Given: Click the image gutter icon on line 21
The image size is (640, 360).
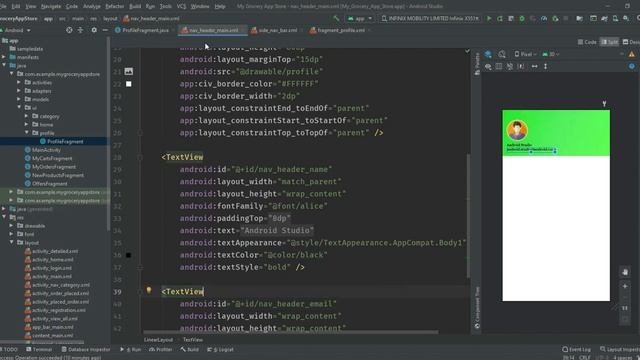Looking at the screenshot, I should pos(129,71).
